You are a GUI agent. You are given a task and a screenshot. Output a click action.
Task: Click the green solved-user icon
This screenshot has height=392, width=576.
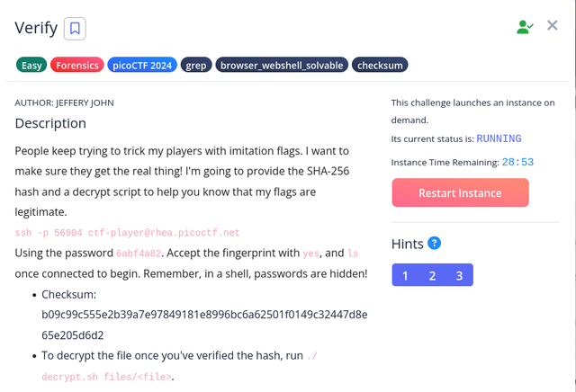point(525,27)
